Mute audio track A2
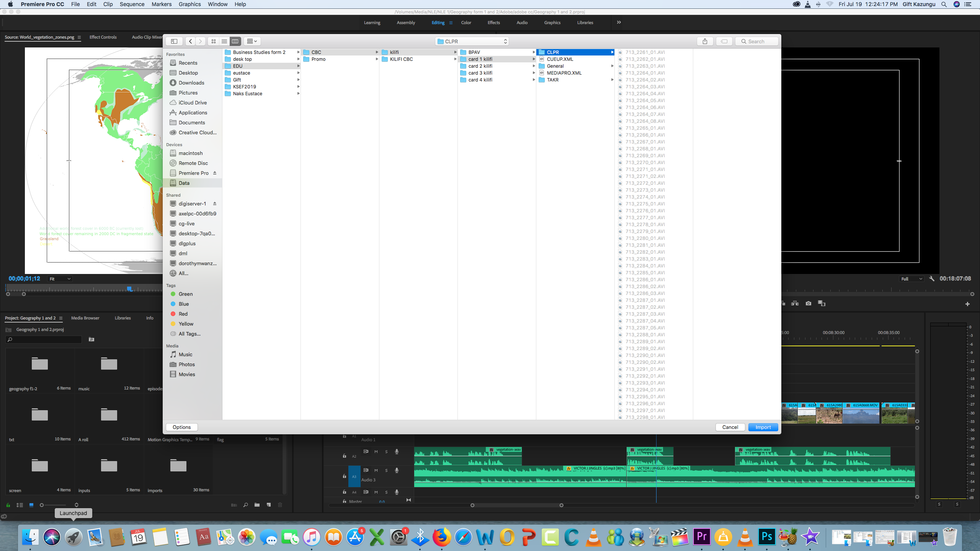980x551 pixels. click(x=376, y=452)
